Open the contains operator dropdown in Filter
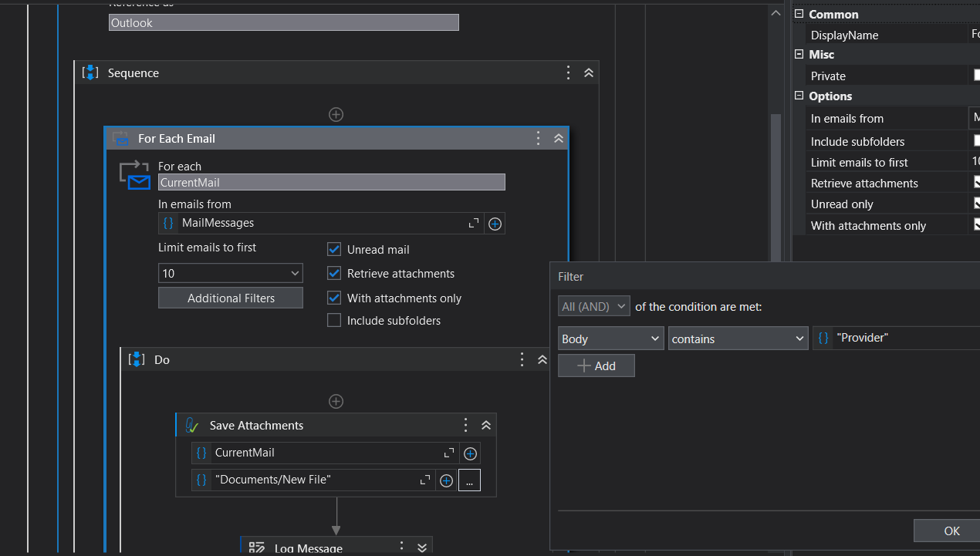Image resolution: width=980 pixels, height=556 pixels. pyautogui.click(x=737, y=338)
